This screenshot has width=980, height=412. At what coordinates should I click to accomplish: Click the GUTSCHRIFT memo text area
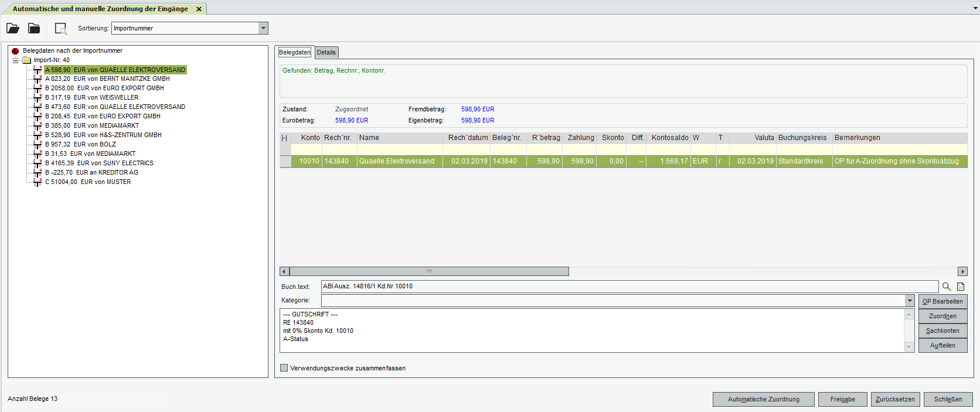(x=592, y=331)
